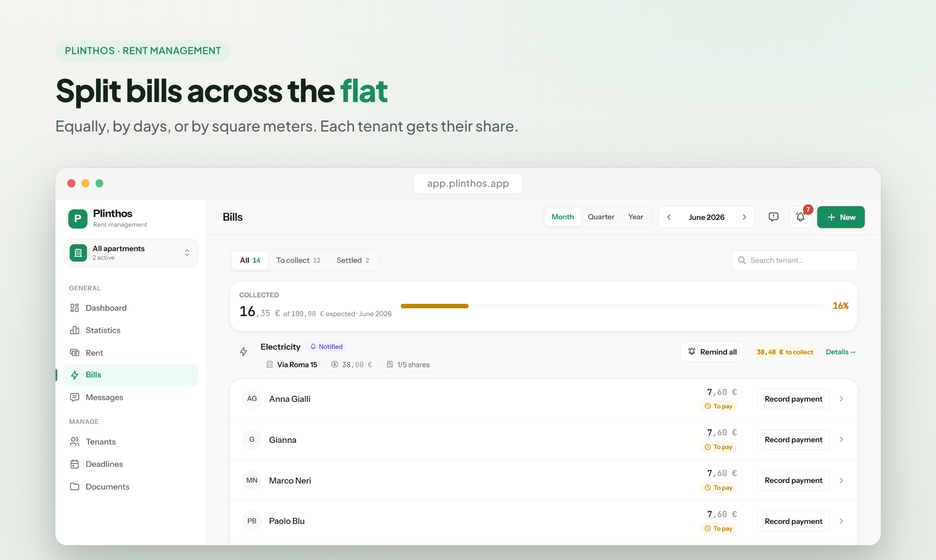The width and height of the screenshot is (936, 560).
Task: Select the To collect 12 tab
Action: pos(298,260)
